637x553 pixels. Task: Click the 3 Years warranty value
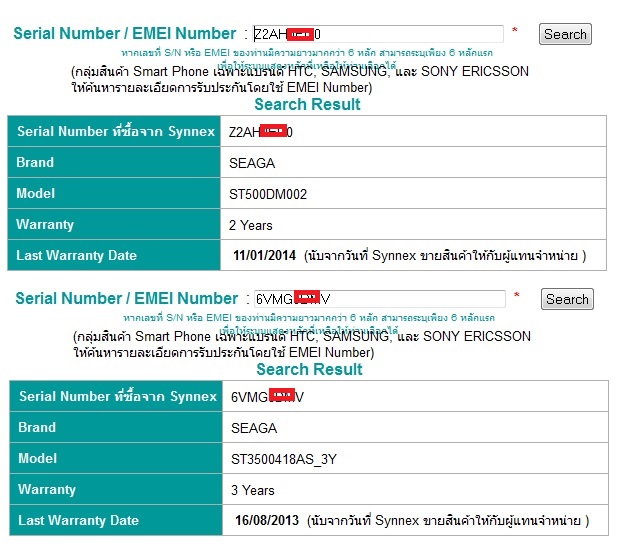pyautogui.click(x=252, y=490)
